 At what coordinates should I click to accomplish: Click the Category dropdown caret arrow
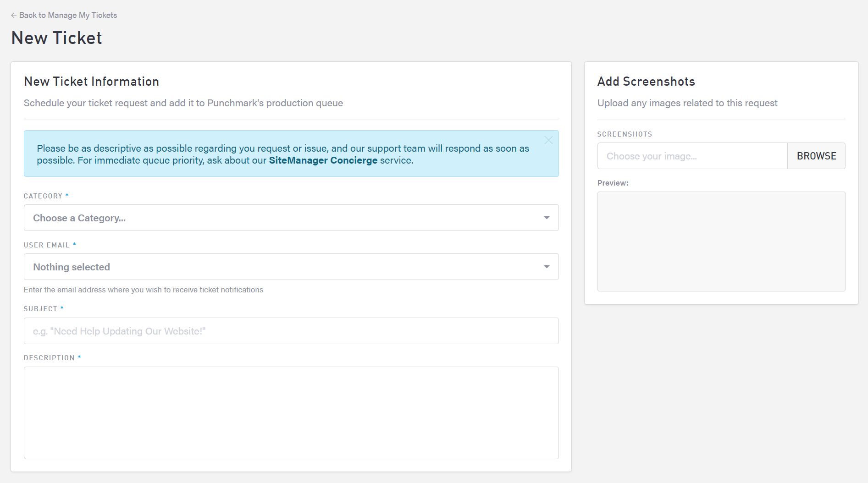(547, 218)
